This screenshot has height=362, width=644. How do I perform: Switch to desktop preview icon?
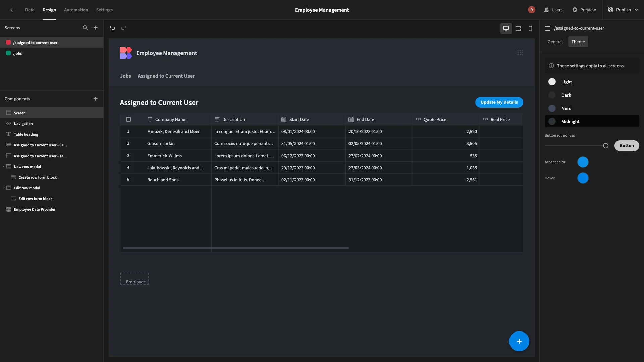506,28
